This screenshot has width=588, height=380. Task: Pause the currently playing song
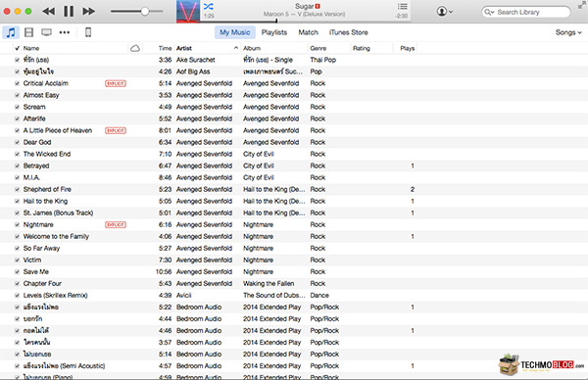click(x=69, y=11)
